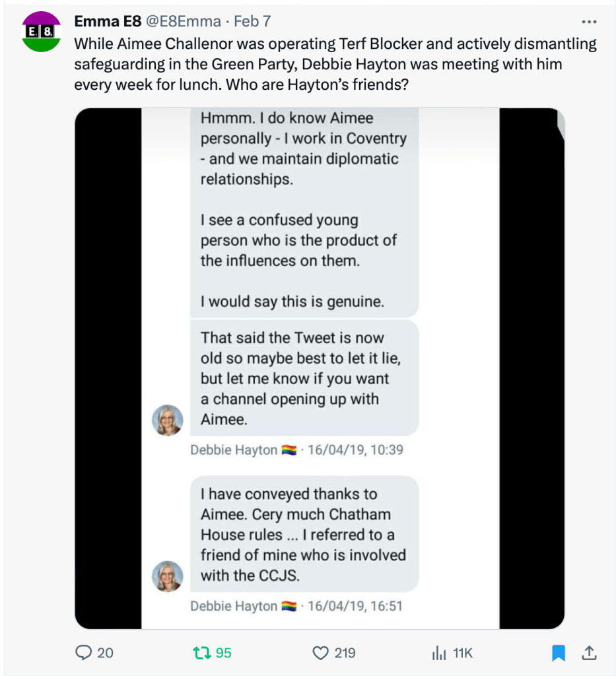Reply to the tweet via speech bubble icon
This screenshot has height=676, width=616.
[84, 653]
